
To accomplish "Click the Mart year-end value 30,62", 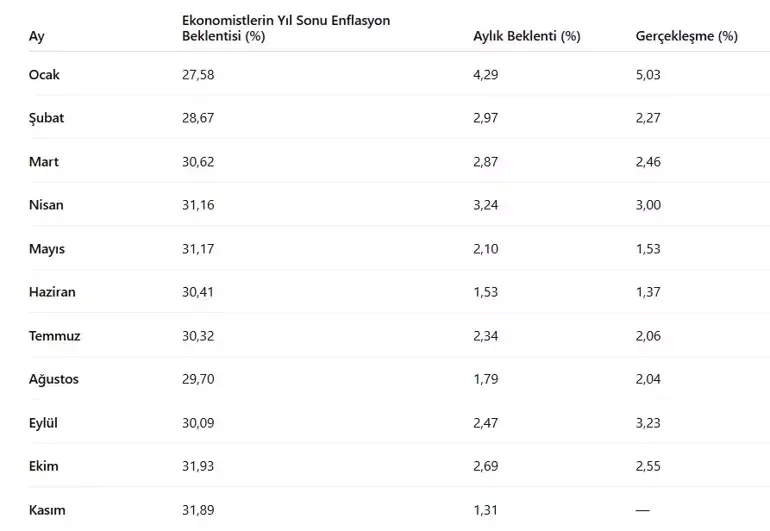I will click(198, 161).
